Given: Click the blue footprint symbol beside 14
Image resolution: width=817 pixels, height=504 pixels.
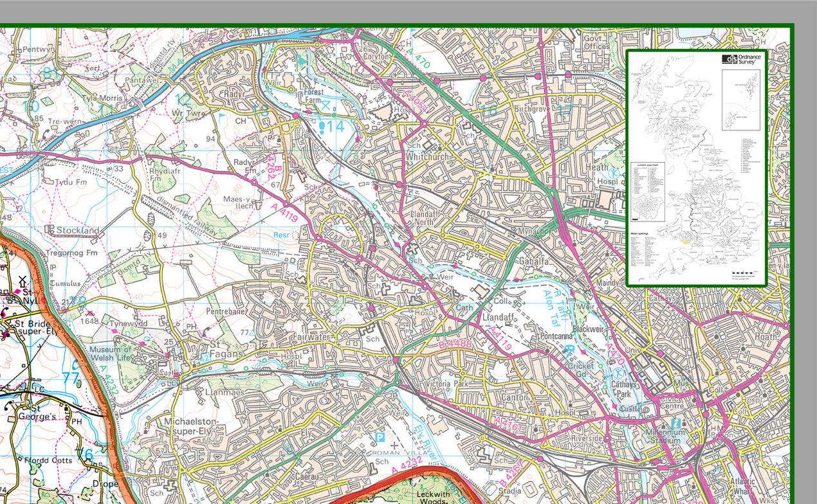Looking at the screenshot, I should click(x=322, y=127).
